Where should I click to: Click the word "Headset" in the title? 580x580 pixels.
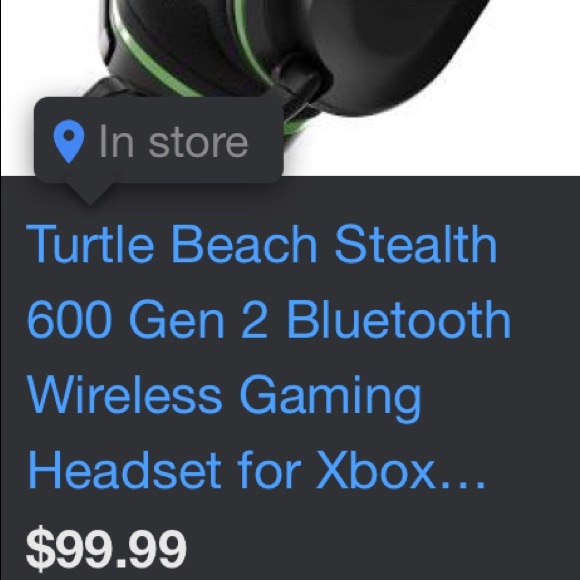[x=125, y=471]
